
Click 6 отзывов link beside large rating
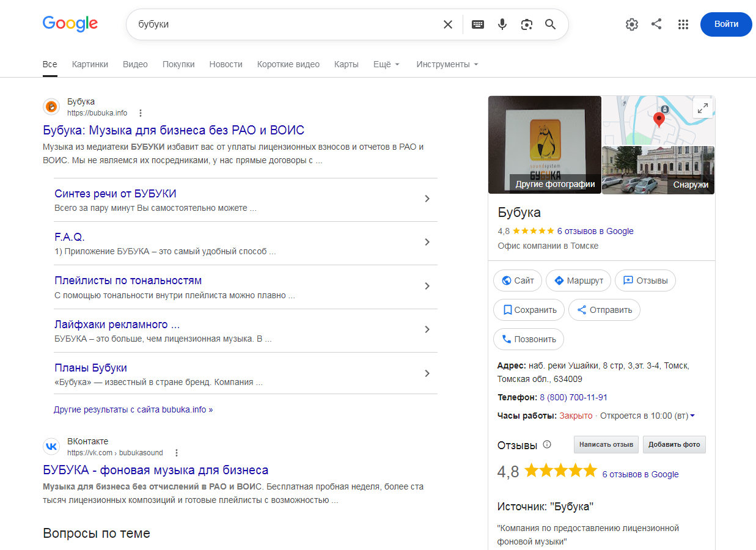tap(640, 474)
